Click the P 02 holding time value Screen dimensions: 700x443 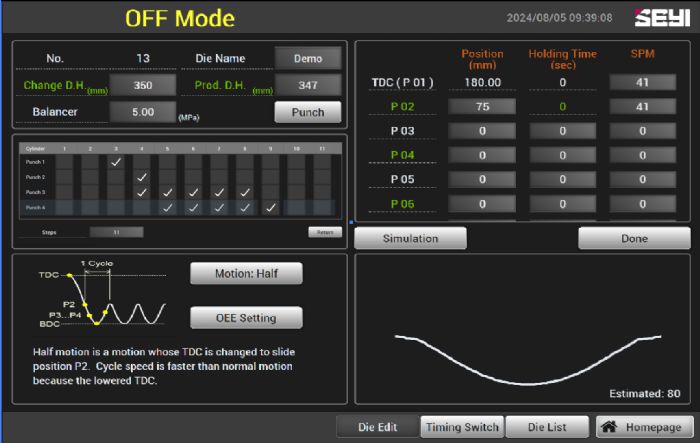(562, 107)
